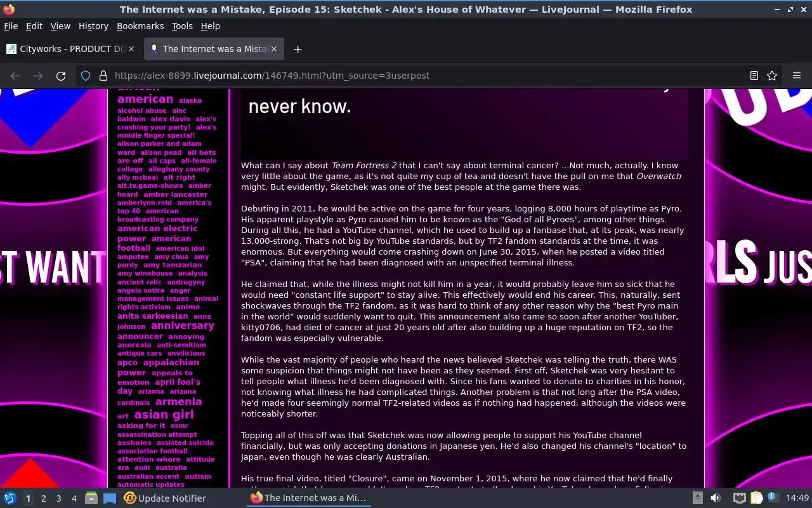The image size is (812, 508).
Task: Close the Cityworks tab
Action: 131,49
